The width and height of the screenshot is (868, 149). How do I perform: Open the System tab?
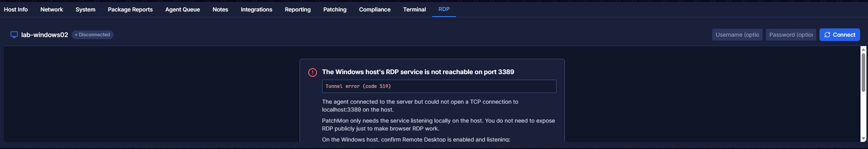pos(85,9)
